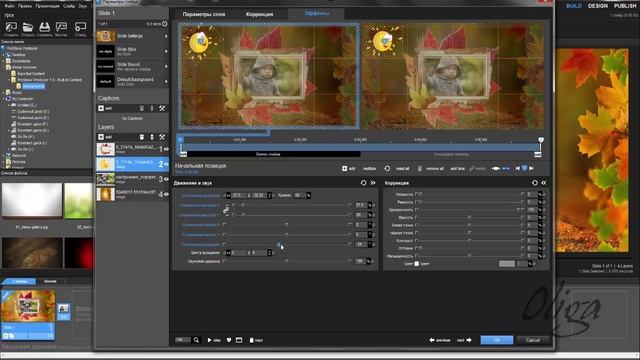Switch to PUBLISH workspace
The width and height of the screenshot is (640, 360).
(625, 6)
